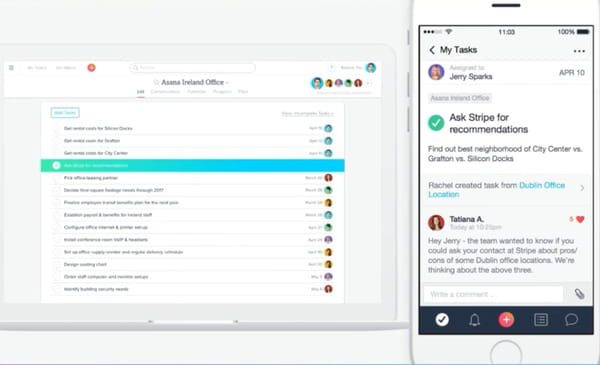Open conversations speech bubble icon
The width and height of the screenshot is (600, 365).
click(x=571, y=319)
